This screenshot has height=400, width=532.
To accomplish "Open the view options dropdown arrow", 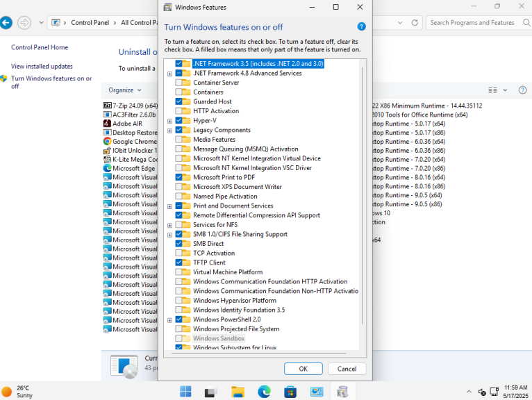I will [x=505, y=90].
